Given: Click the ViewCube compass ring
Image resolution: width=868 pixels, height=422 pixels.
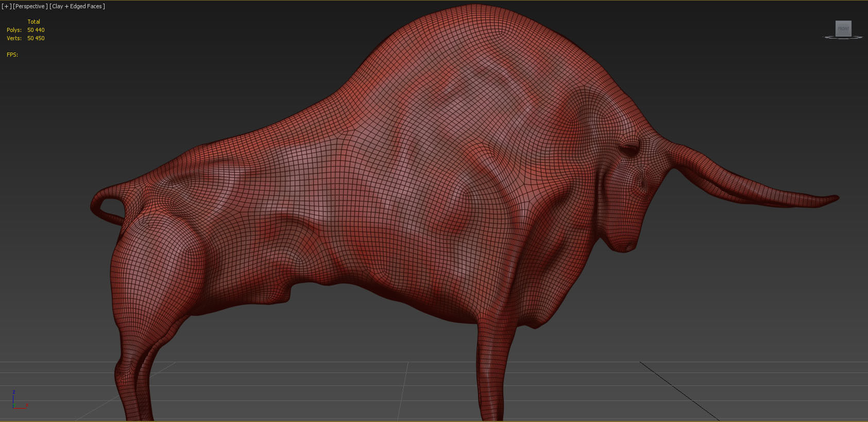Looking at the screenshot, I should click(843, 37).
